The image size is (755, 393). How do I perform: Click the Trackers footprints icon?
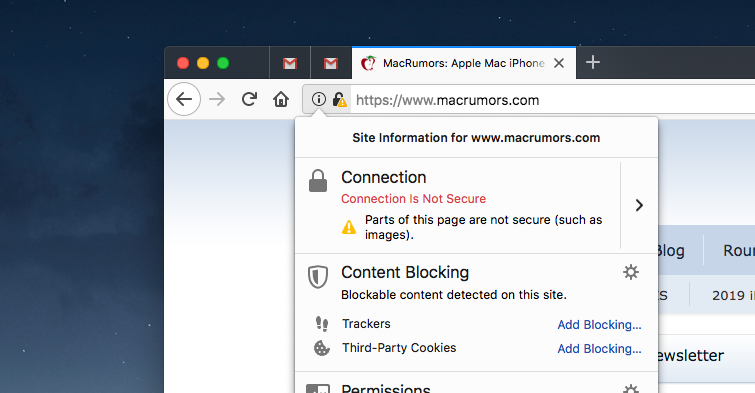point(322,324)
